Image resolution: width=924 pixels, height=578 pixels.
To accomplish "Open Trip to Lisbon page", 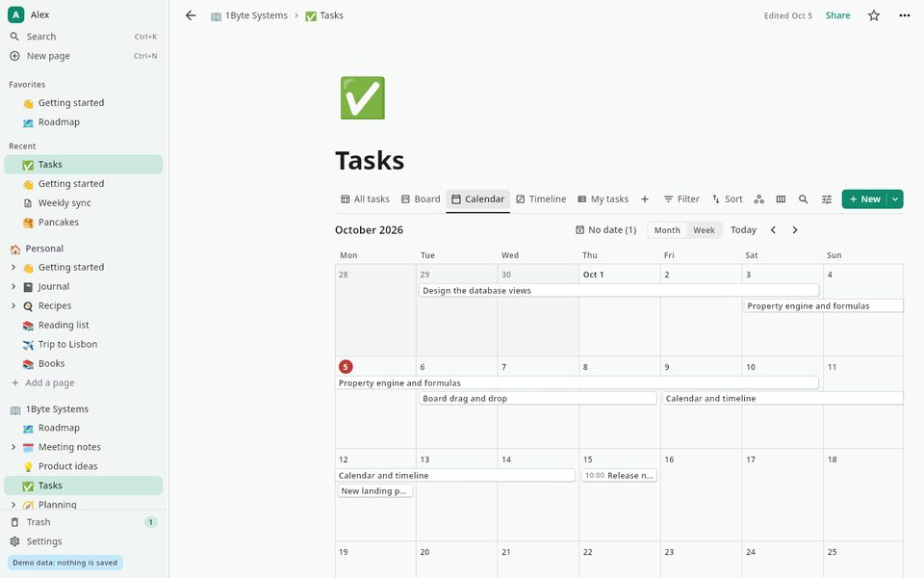I will [x=83, y=345].
